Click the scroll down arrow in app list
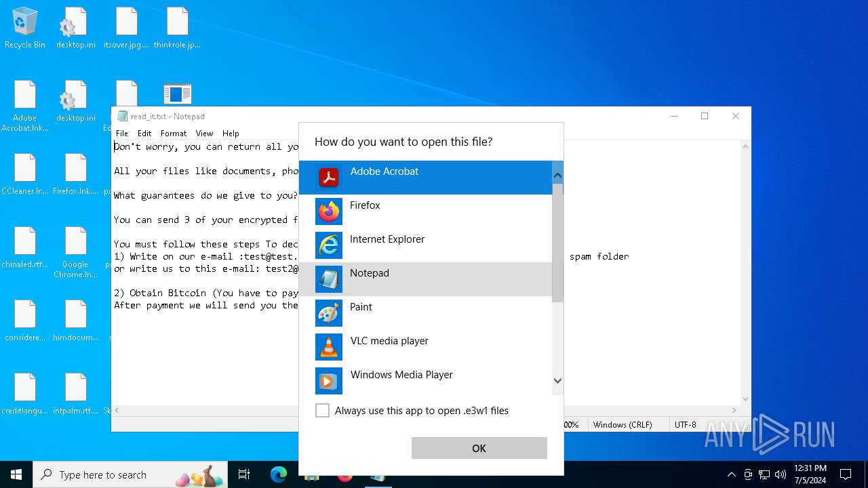868x488 pixels. pos(557,381)
